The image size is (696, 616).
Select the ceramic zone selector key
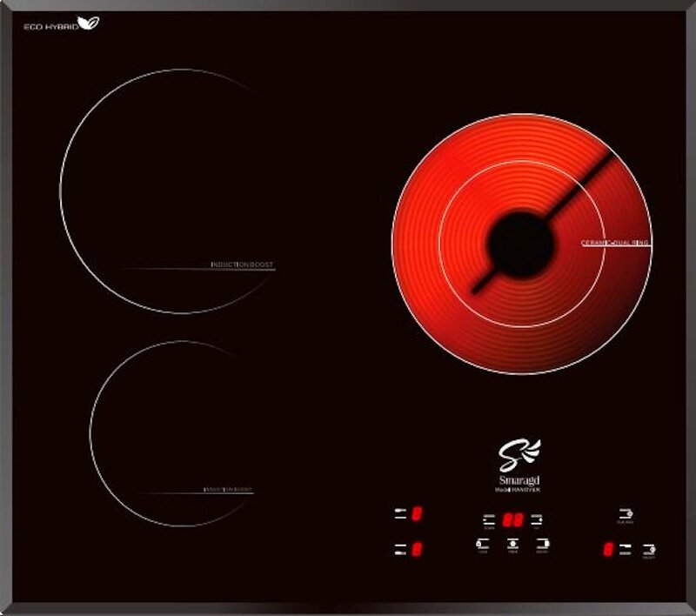click(x=626, y=550)
